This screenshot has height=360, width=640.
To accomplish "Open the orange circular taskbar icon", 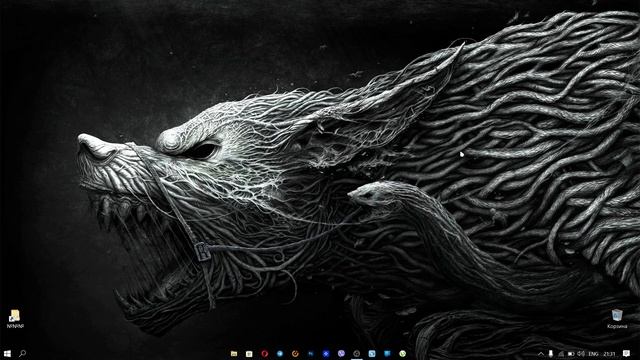I will (295, 353).
